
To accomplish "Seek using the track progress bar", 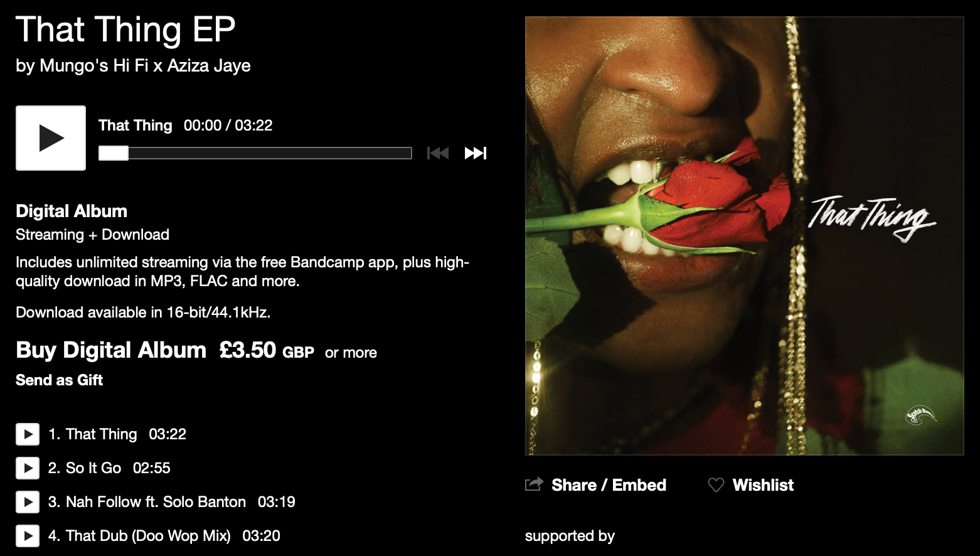I will (x=255, y=153).
